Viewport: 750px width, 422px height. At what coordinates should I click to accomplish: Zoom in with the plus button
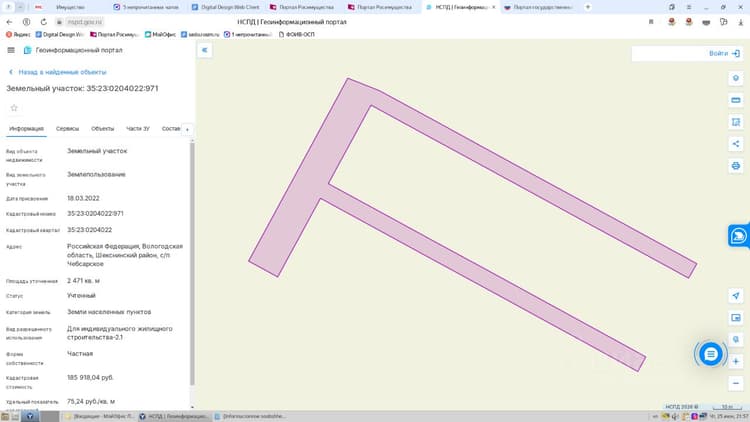click(x=736, y=361)
